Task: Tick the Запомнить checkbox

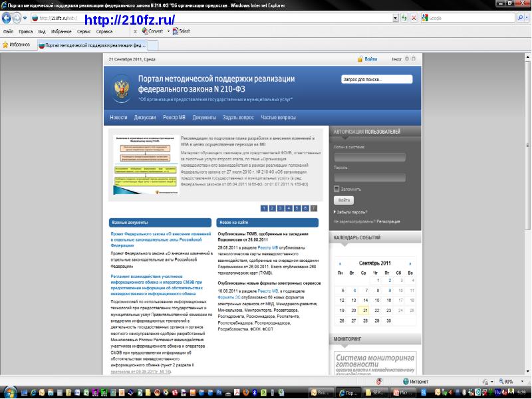Action: point(337,189)
